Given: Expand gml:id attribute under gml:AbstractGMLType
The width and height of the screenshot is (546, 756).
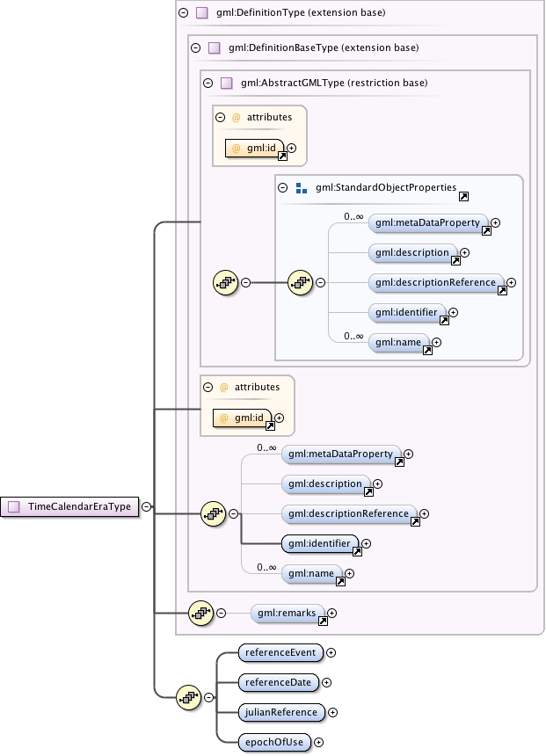Looking at the screenshot, I should (x=291, y=149).
